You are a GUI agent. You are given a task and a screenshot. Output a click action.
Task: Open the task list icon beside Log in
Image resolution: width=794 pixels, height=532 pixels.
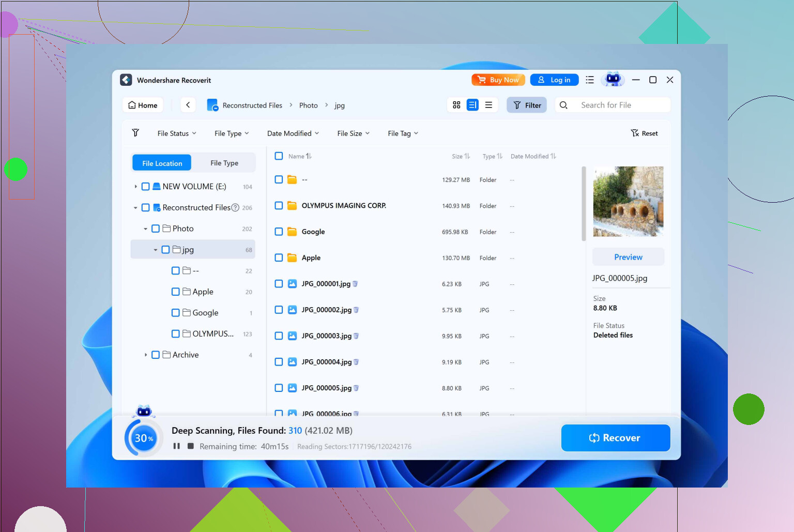tap(589, 80)
